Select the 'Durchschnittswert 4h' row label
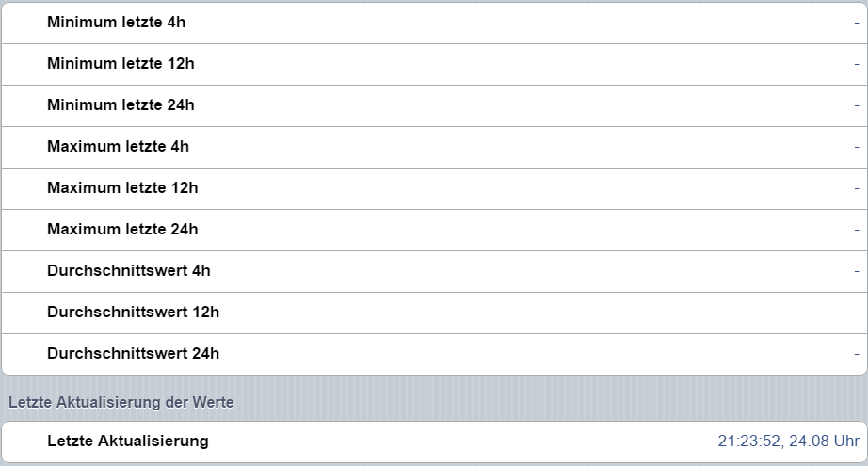 129,271
